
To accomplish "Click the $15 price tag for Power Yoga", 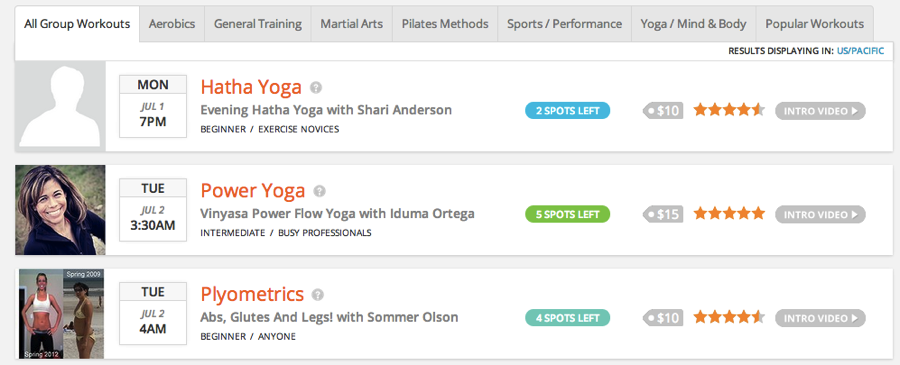I will [x=663, y=215].
